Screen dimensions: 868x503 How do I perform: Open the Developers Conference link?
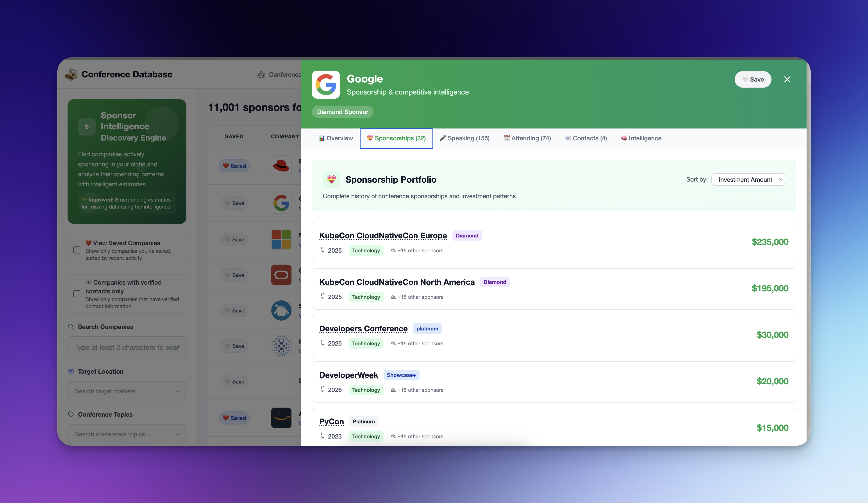[x=363, y=328]
